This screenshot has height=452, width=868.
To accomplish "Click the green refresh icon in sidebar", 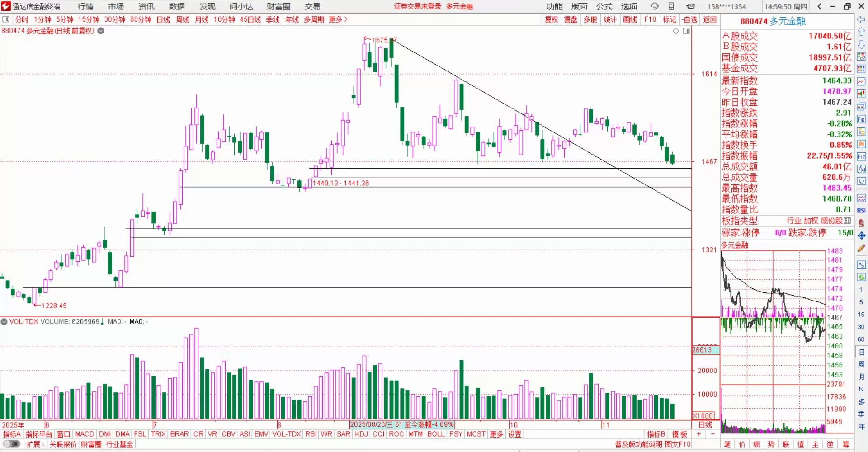I will pos(861,277).
